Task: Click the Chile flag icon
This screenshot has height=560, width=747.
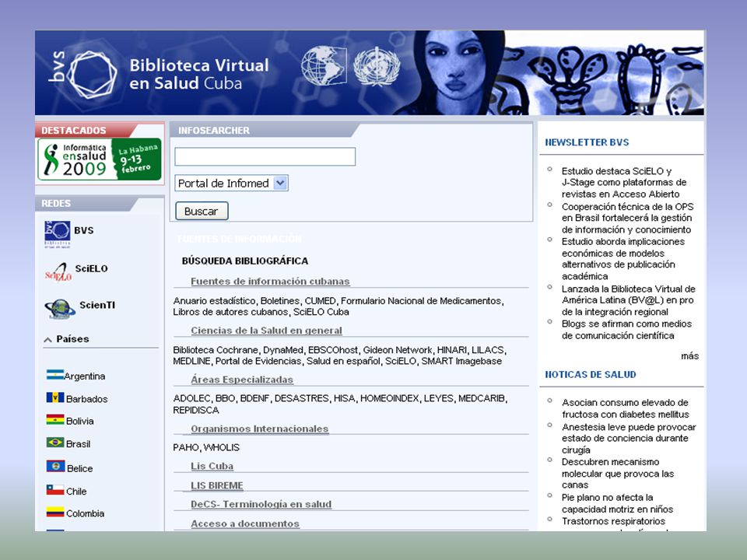Action: coord(54,489)
